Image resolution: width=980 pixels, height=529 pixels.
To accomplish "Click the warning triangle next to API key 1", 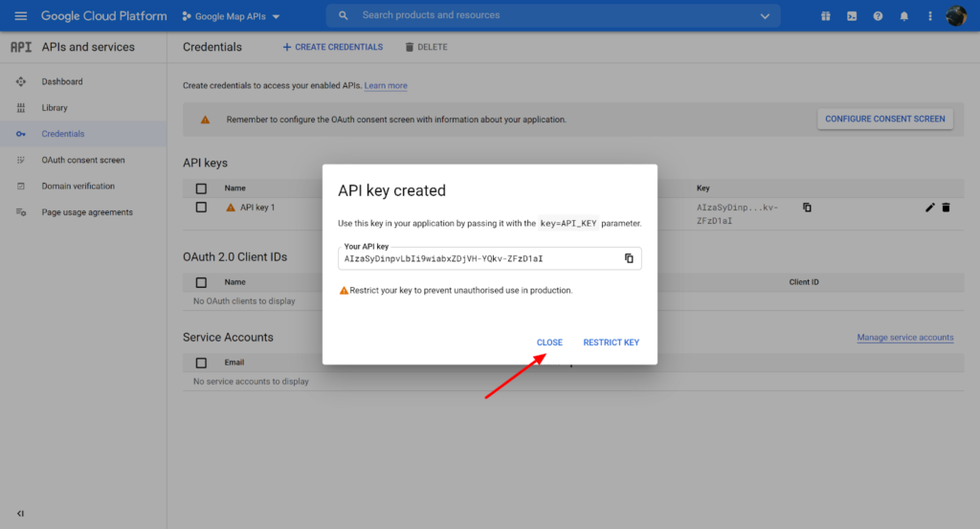I will pos(231,208).
